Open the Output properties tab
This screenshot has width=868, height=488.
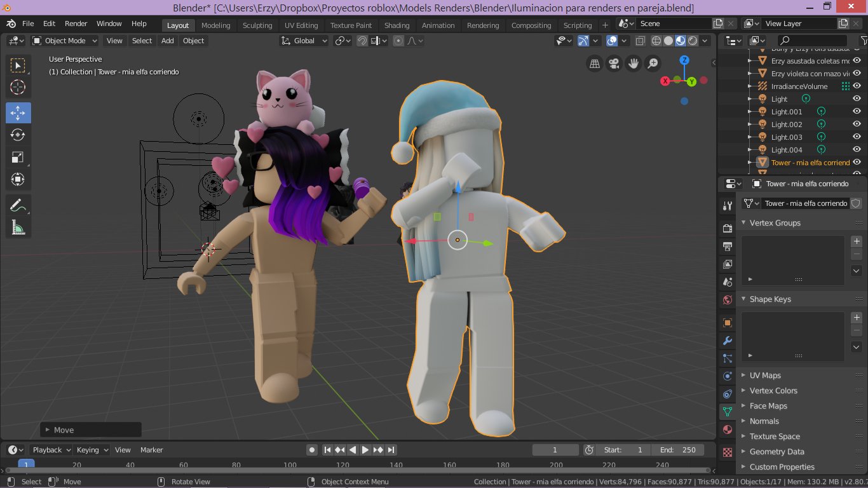coord(728,246)
